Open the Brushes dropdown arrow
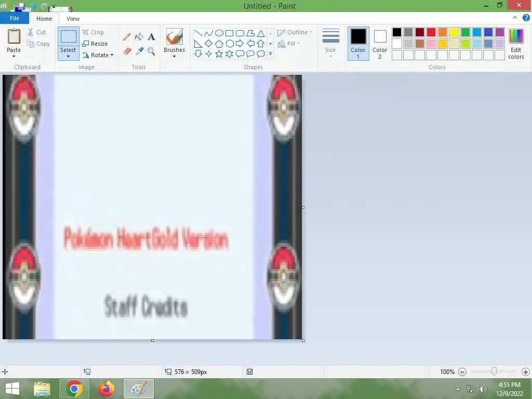Viewport: 532px width, 399px height. pos(174,56)
